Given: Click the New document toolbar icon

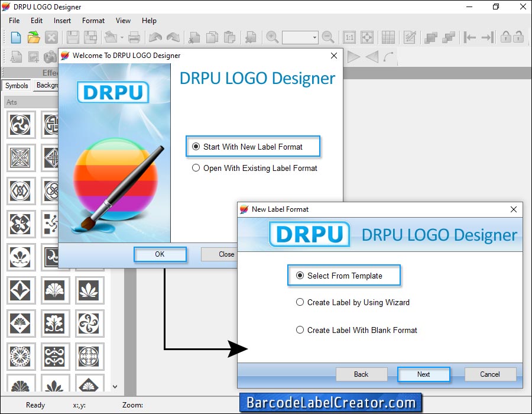Looking at the screenshot, I should (16, 37).
